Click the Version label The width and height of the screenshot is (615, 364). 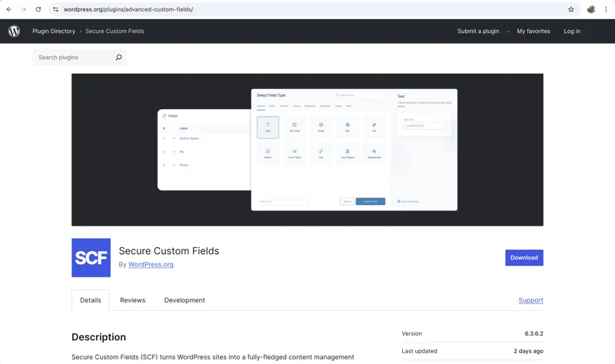411,333
